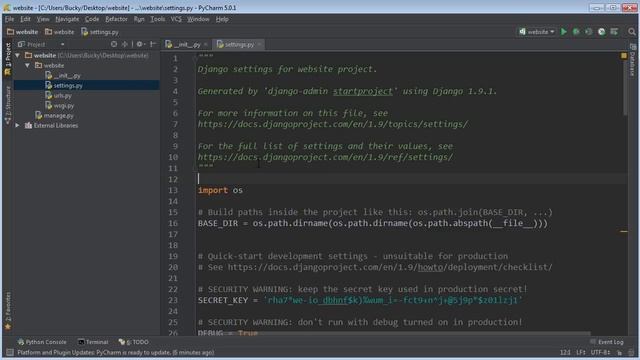Collapse the root website project folder
Screen dimensions: 640x360
[18, 55]
